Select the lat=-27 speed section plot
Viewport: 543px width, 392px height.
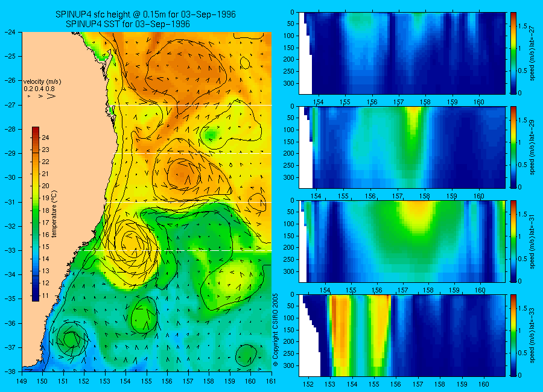[402, 53]
